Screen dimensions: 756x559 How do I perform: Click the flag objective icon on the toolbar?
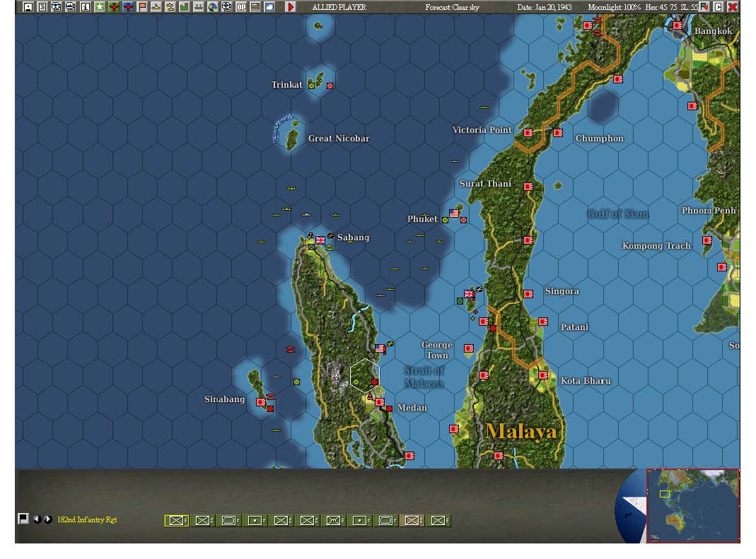tap(143, 6)
